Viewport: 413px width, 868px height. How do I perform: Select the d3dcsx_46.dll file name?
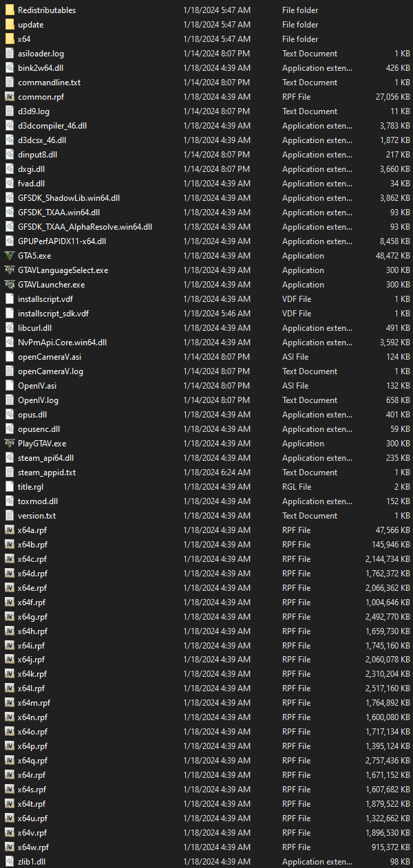pos(42,140)
